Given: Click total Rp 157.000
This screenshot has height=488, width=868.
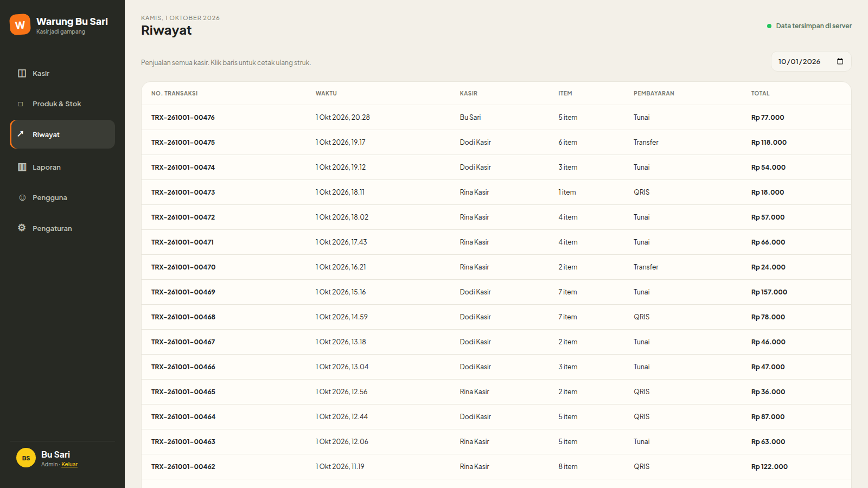Looking at the screenshot, I should 769,292.
